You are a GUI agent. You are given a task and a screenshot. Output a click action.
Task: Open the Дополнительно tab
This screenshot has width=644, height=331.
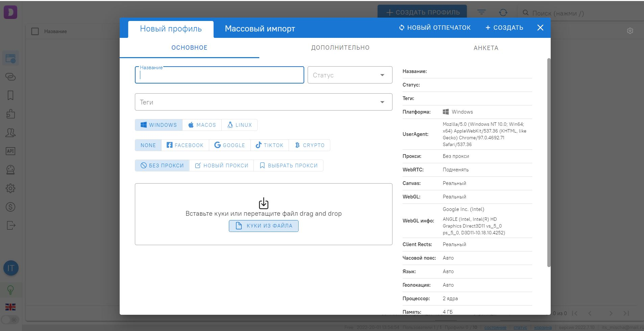pyautogui.click(x=340, y=48)
